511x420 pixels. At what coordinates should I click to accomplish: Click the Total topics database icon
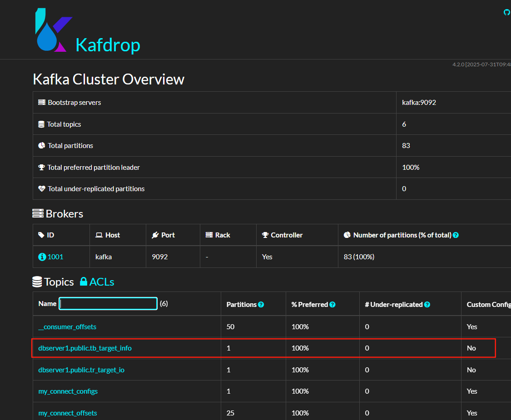[41, 124]
